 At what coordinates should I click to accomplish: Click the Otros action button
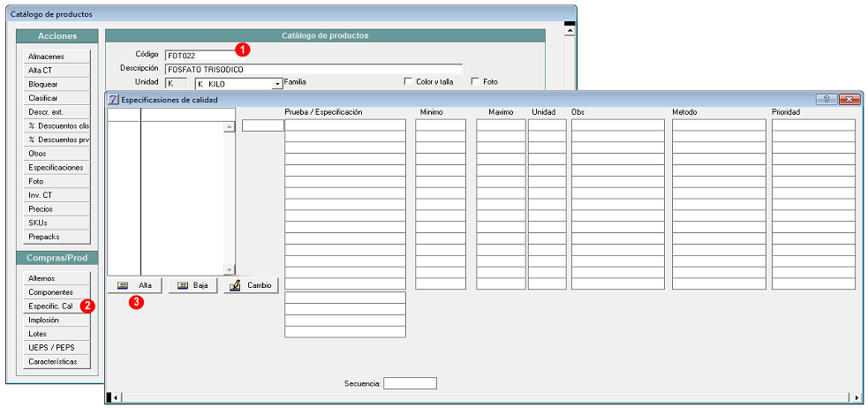pyautogui.click(x=57, y=154)
